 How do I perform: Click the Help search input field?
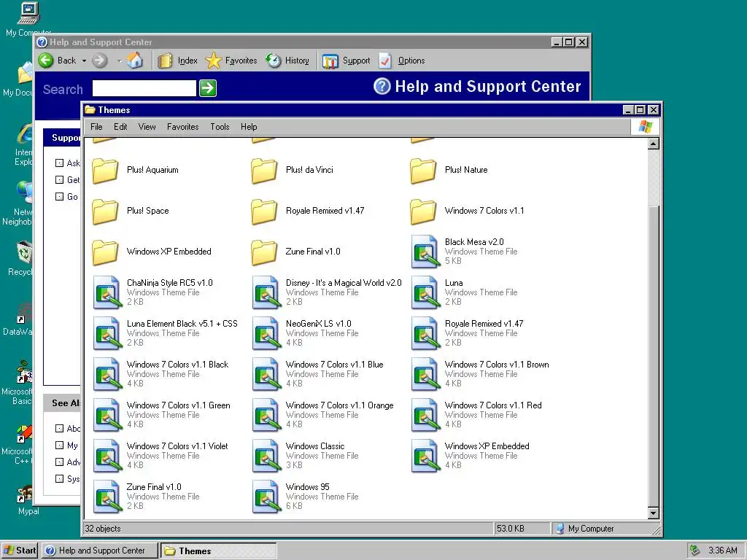coord(144,88)
